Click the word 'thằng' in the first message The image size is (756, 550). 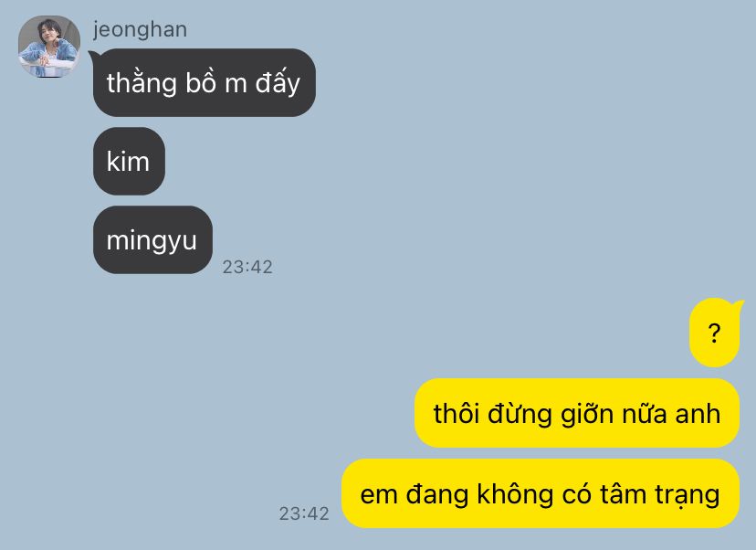click(142, 83)
